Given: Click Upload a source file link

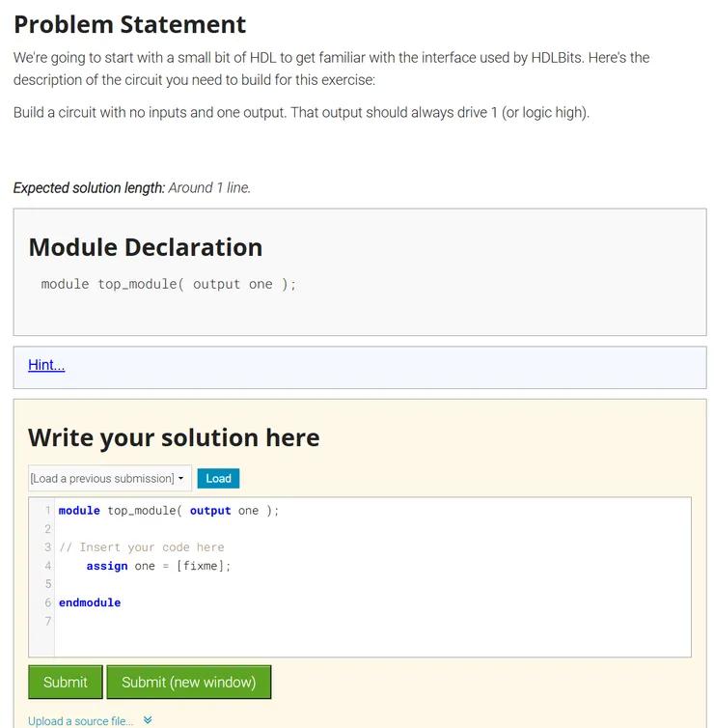Looking at the screenshot, I should coord(81,720).
